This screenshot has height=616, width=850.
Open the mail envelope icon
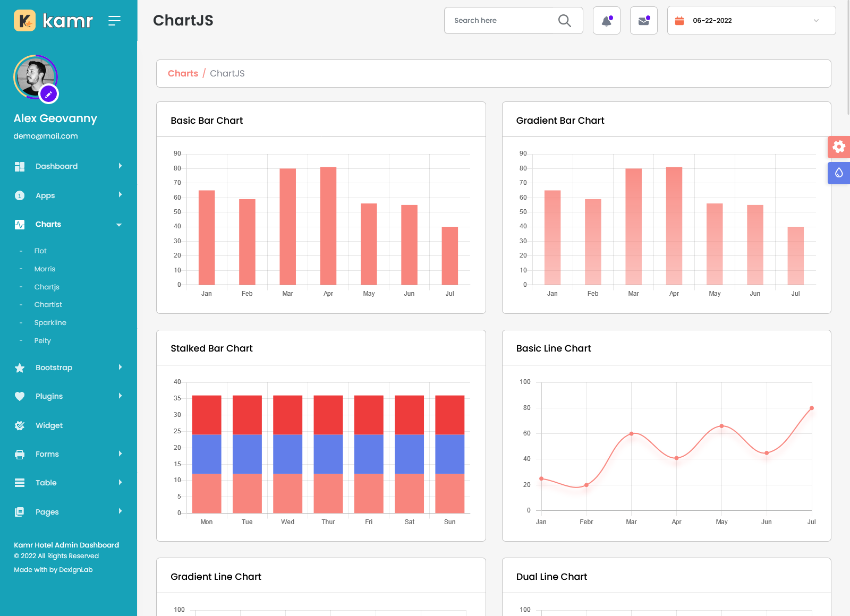[x=643, y=21]
